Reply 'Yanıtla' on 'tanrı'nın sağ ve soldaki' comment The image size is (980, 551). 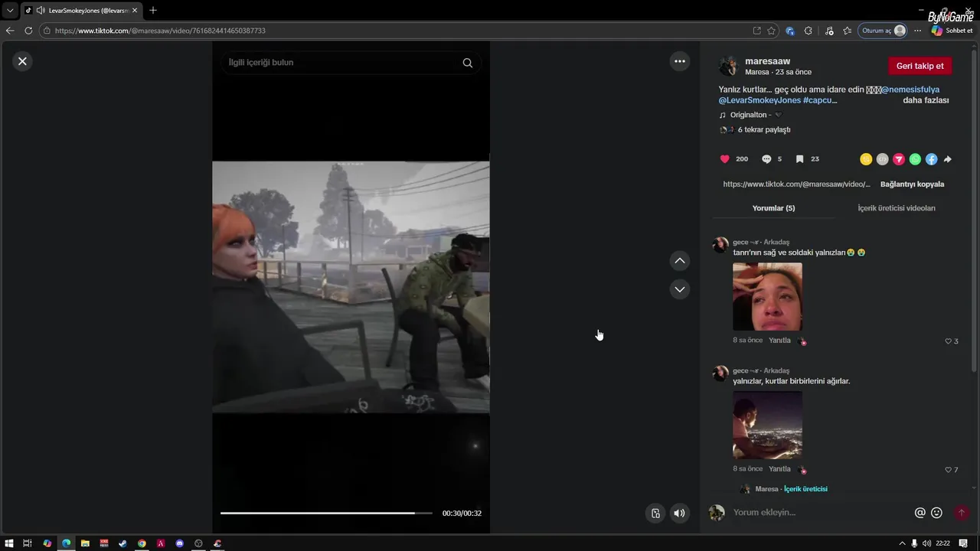coord(779,341)
